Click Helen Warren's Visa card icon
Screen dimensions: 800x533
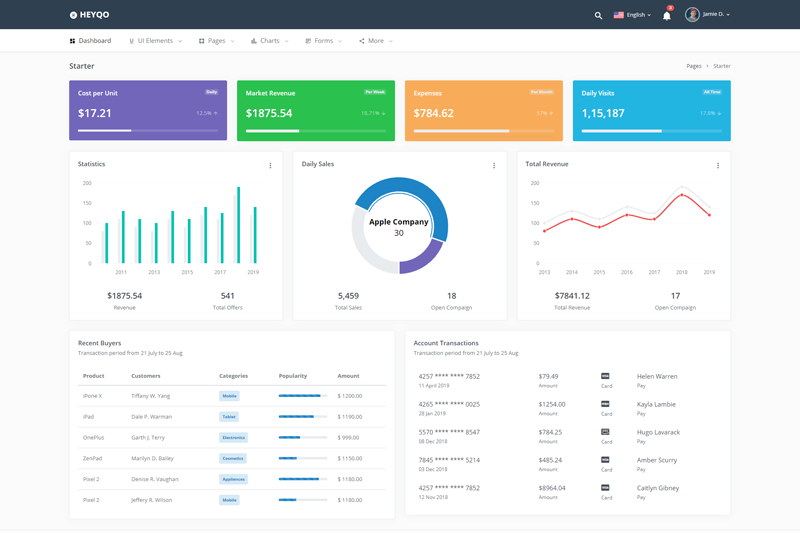tap(606, 376)
